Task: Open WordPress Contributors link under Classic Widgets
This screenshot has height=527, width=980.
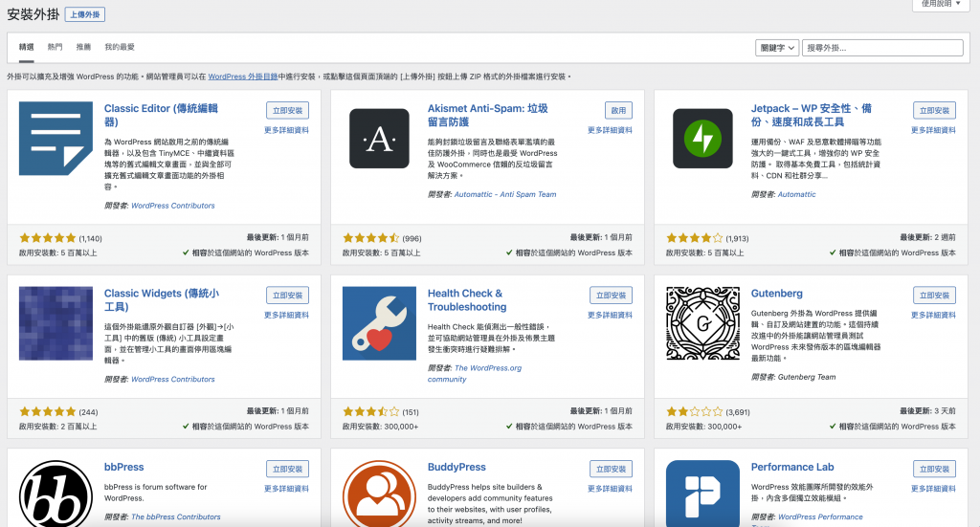Action: (x=173, y=379)
